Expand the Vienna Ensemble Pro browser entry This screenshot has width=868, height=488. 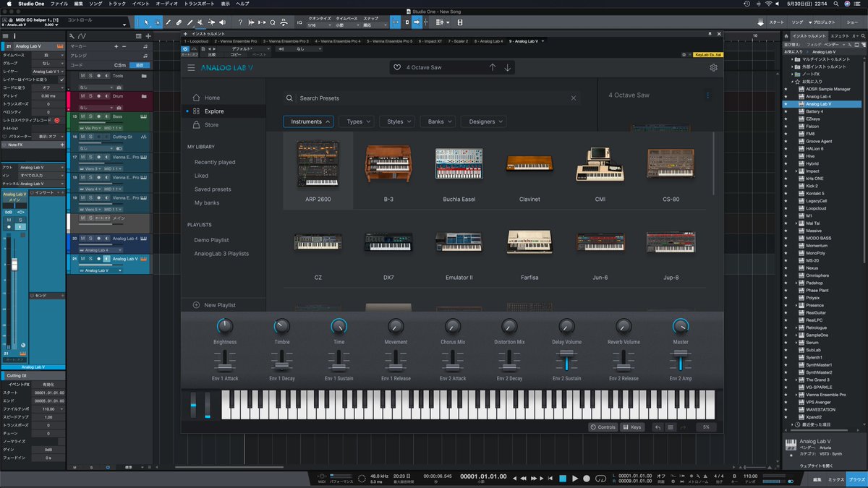pyautogui.click(x=796, y=394)
